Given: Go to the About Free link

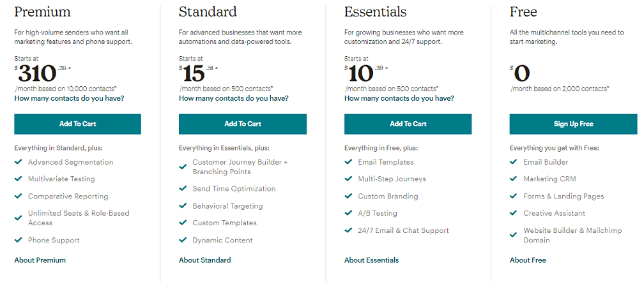Looking at the screenshot, I should [x=528, y=260].
